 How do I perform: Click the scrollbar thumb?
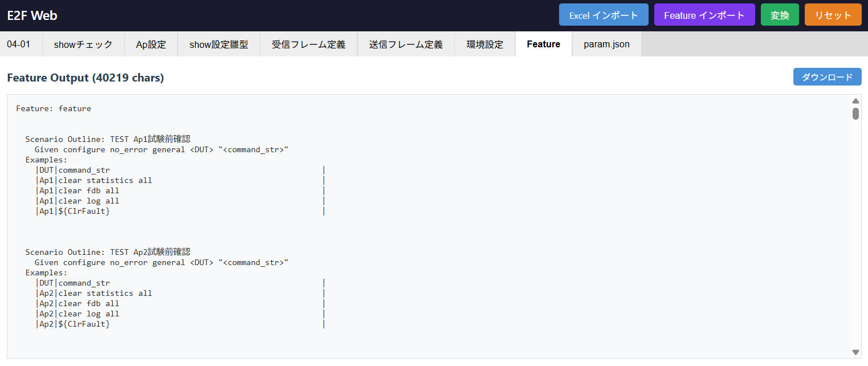point(855,113)
